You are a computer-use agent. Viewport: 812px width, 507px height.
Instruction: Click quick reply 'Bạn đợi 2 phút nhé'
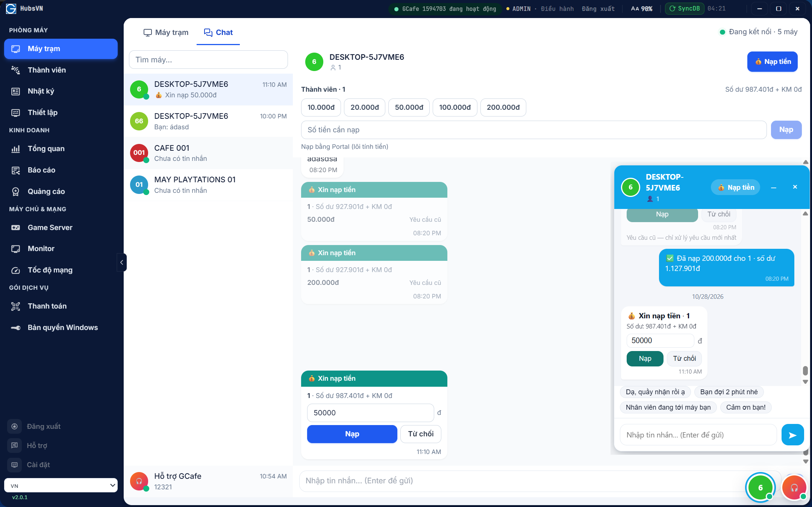tap(729, 392)
